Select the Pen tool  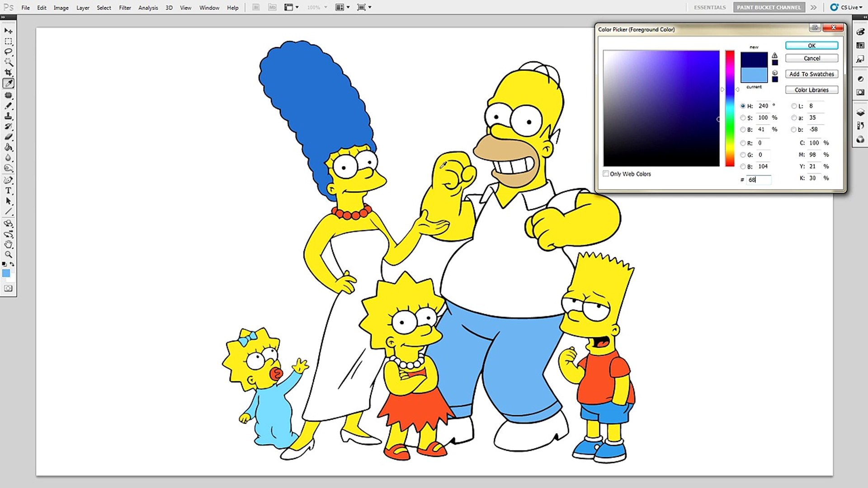point(8,180)
